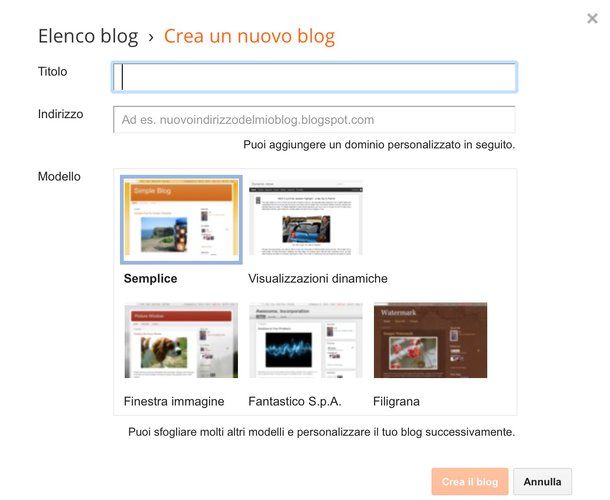610x500 pixels.
Task: Close the new blog dialog with the X
Action: (592, 18)
